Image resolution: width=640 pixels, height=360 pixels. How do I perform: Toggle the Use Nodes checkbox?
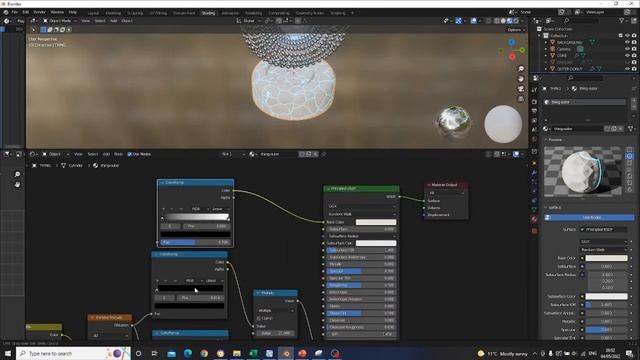pyautogui.click(x=129, y=154)
